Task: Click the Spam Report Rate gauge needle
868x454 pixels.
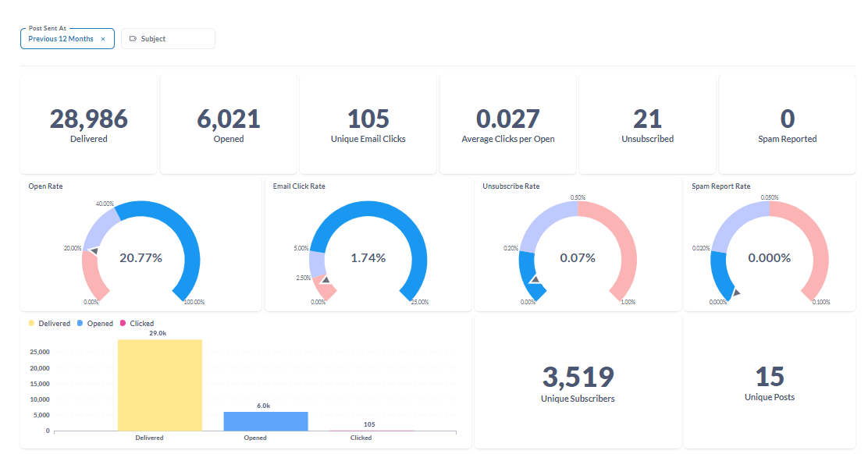Action: (736, 293)
